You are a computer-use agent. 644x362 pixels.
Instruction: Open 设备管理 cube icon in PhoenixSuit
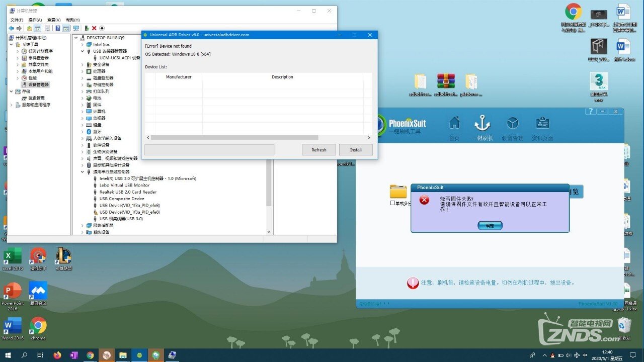point(513,123)
